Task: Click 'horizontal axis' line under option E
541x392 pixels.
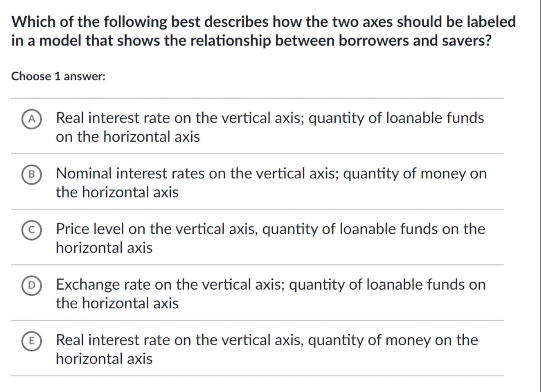Action: [104, 359]
